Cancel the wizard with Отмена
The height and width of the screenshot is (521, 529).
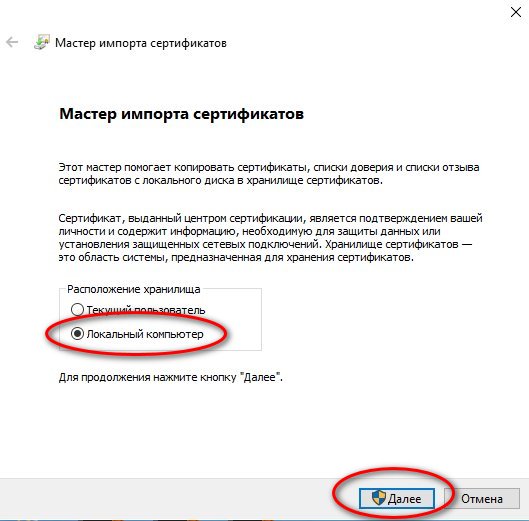482,498
